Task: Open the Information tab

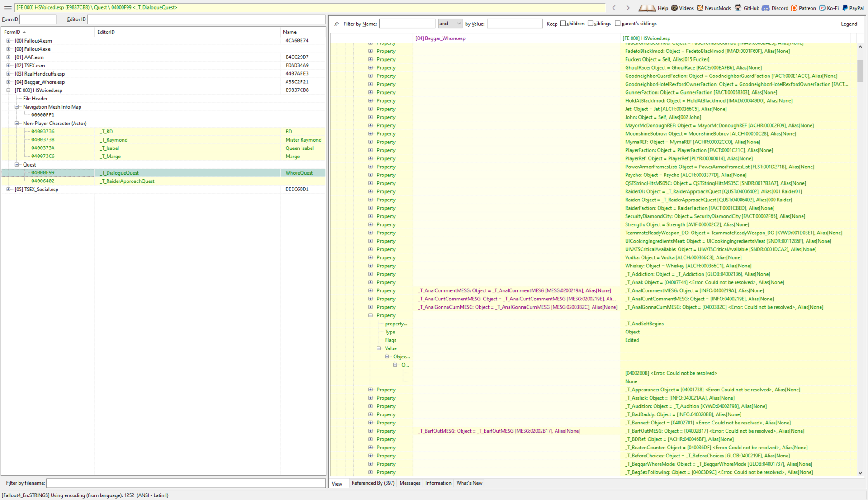Action: pyautogui.click(x=438, y=483)
